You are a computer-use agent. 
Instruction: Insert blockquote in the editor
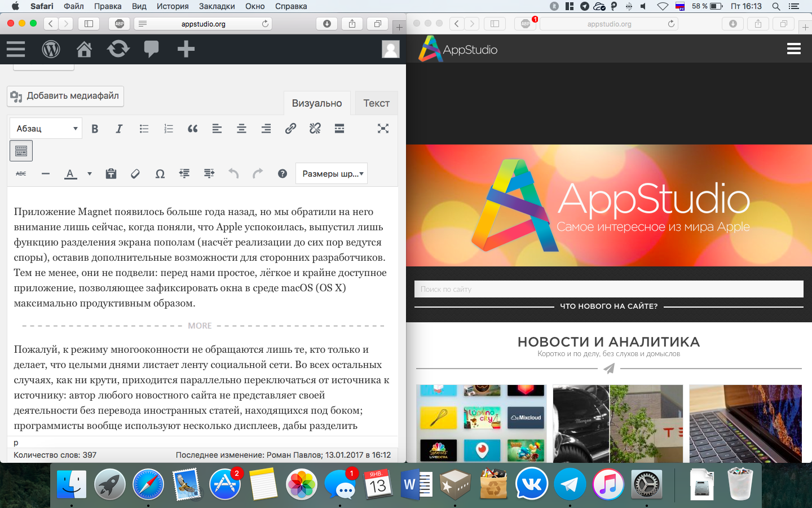(x=193, y=129)
